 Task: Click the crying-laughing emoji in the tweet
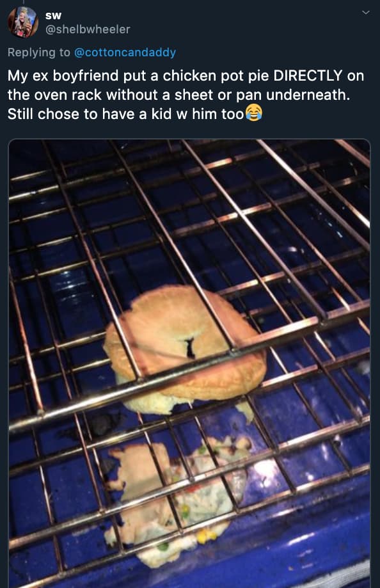tap(254, 113)
